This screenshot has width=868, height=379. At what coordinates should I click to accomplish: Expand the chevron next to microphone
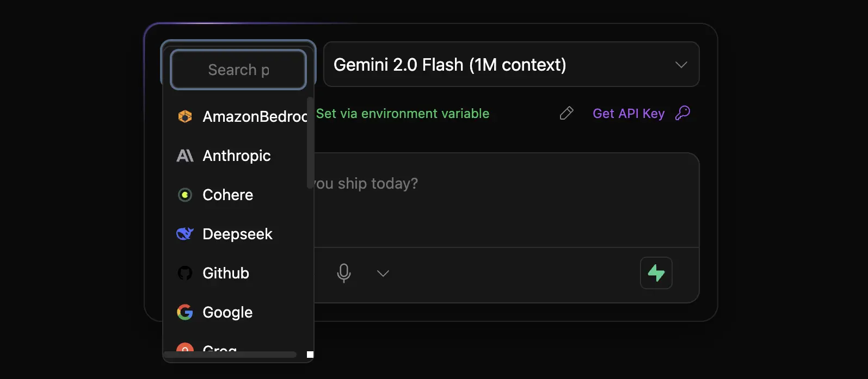tap(383, 273)
